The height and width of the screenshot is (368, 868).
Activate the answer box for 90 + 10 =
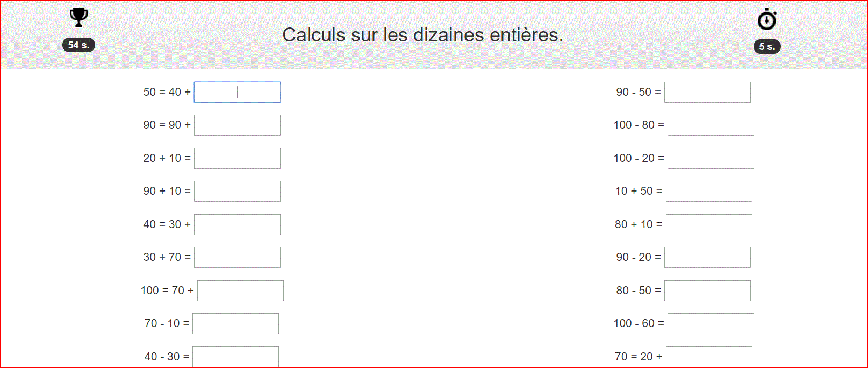(x=237, y=191)
